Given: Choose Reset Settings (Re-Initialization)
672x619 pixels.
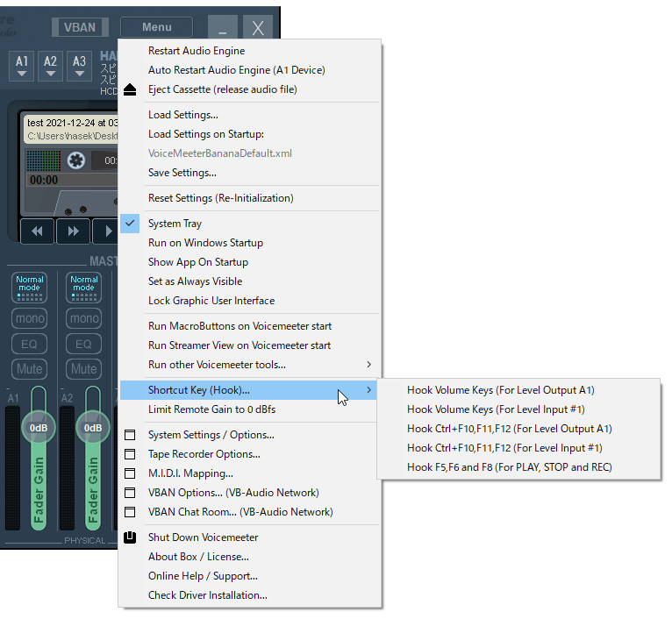Looking at the screenshot, I should [249, 198].
